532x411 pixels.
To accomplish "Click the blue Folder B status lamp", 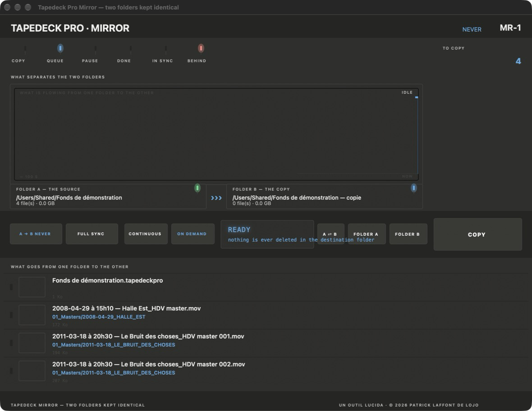I will click(413, 188).
